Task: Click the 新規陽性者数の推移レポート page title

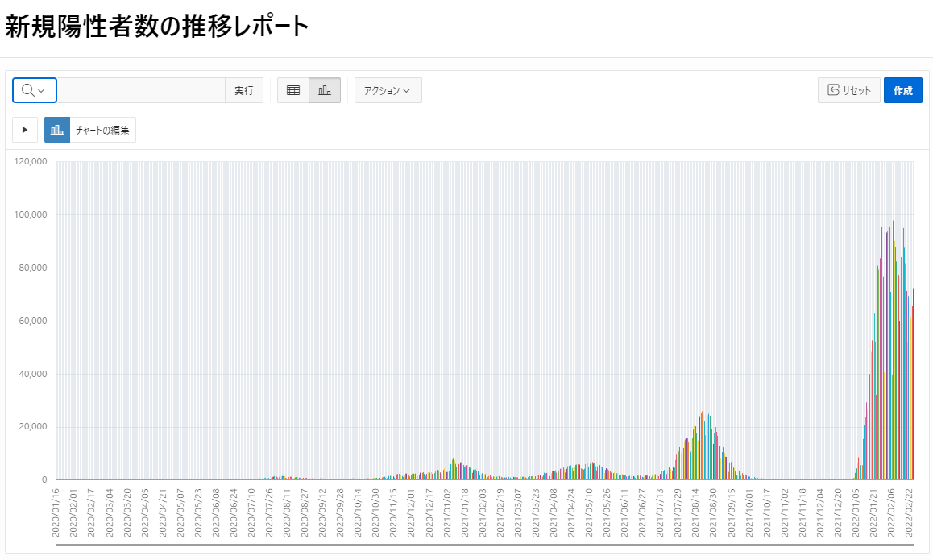Action: pos(157,26)
